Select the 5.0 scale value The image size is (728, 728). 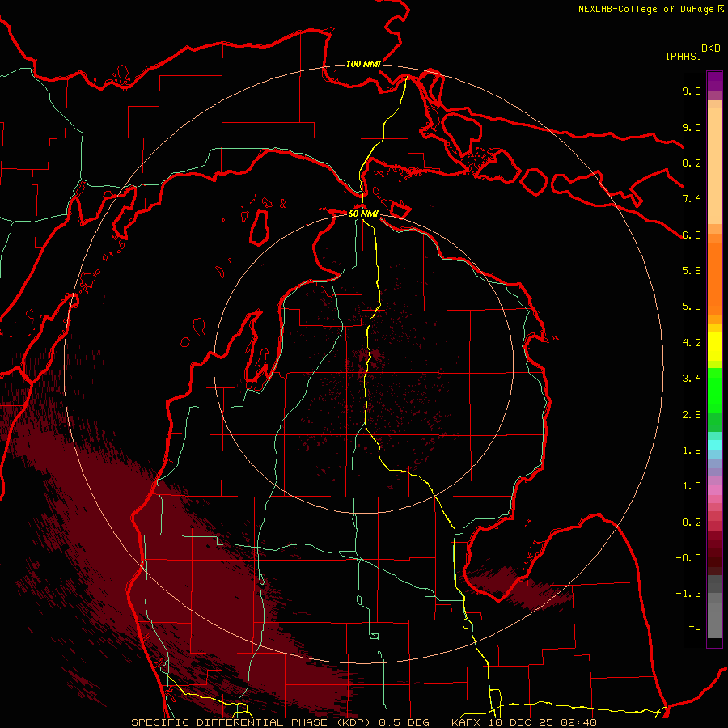(x=692, y=307)
